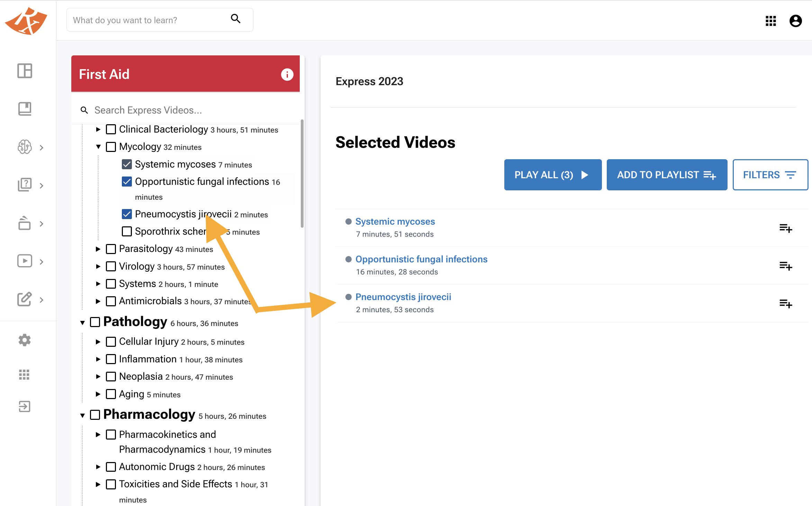
Task: Expand the Systems node
Action: [98, 283]
